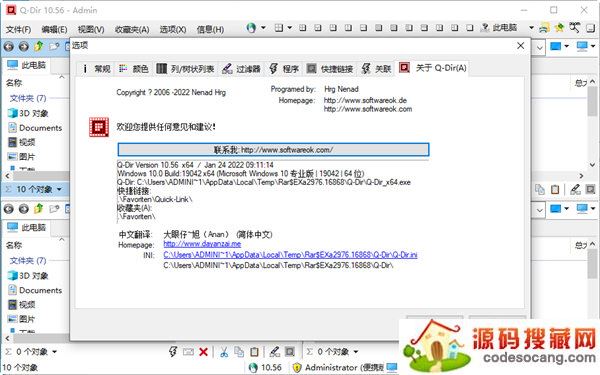This screenshot has width=600, height=375.
Task: Switch to the 快捷链接 tab
Action: click(x=330, y=68)
